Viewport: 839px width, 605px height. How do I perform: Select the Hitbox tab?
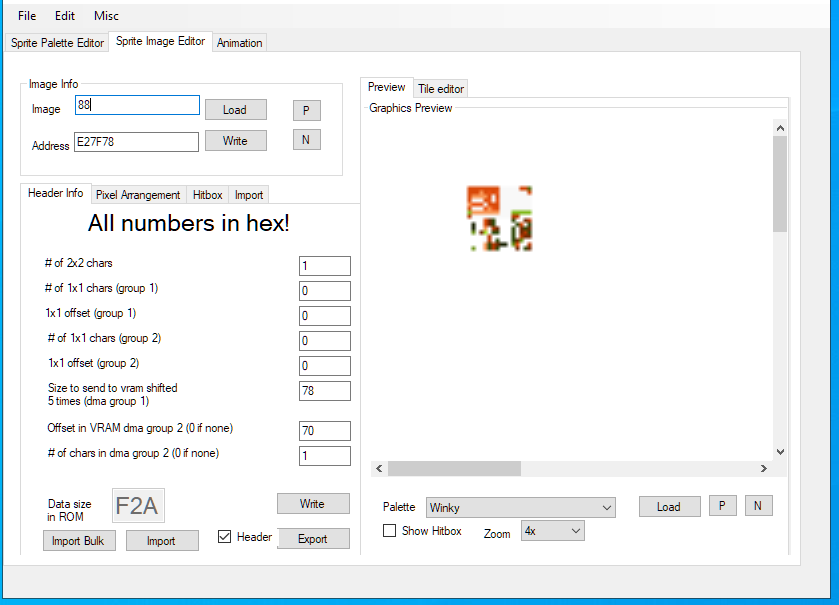tap(208, 195)
